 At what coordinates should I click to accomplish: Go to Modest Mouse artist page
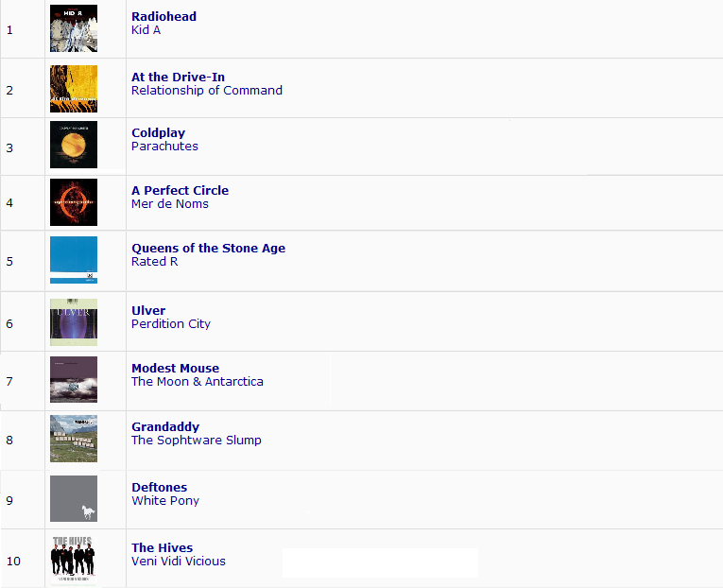point(175,368)
